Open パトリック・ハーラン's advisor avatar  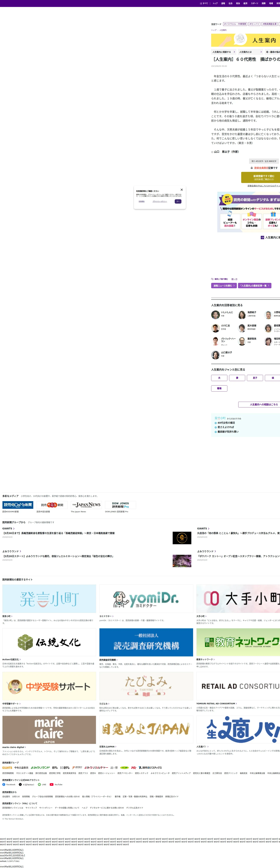215,341
